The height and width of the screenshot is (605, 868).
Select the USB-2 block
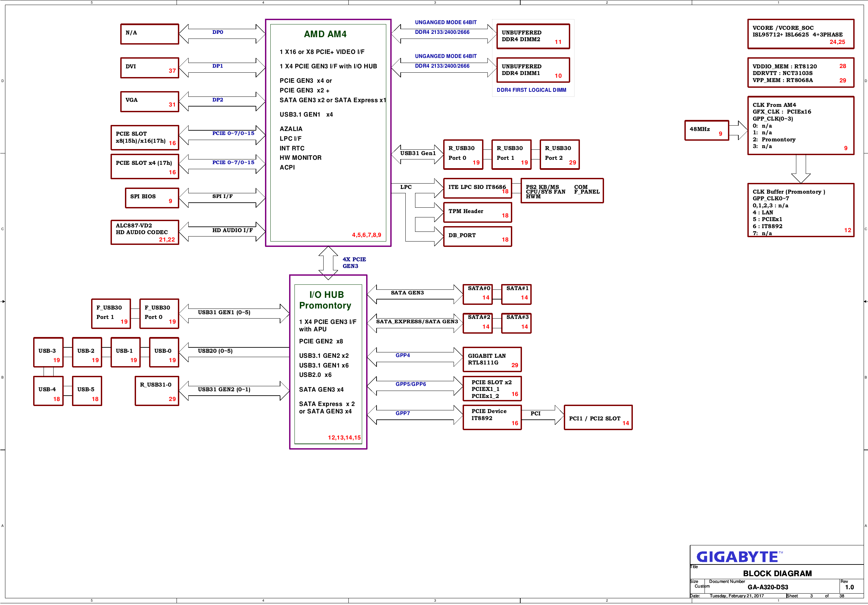87,352
